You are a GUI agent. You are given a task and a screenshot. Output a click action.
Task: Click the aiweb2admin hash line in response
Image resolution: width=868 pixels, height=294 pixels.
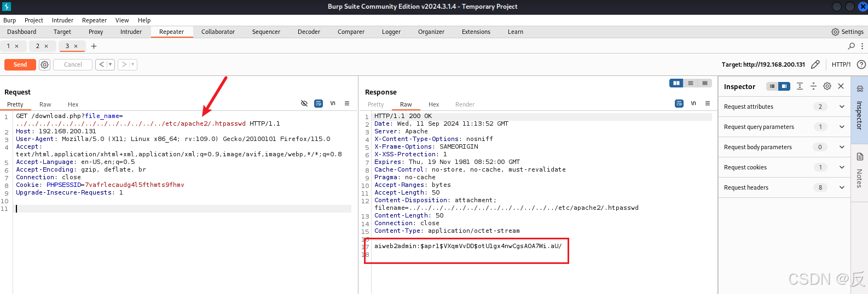pyautogui.click(x=468, y=246)
